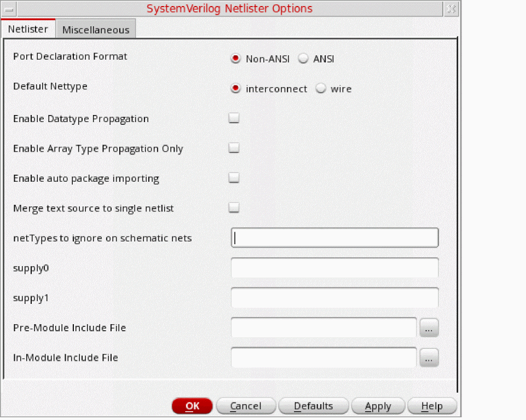The width and height of the screenshot is (526, 420).
Task: Switch to the Miscellaneous tab
Action: [96, 30]
